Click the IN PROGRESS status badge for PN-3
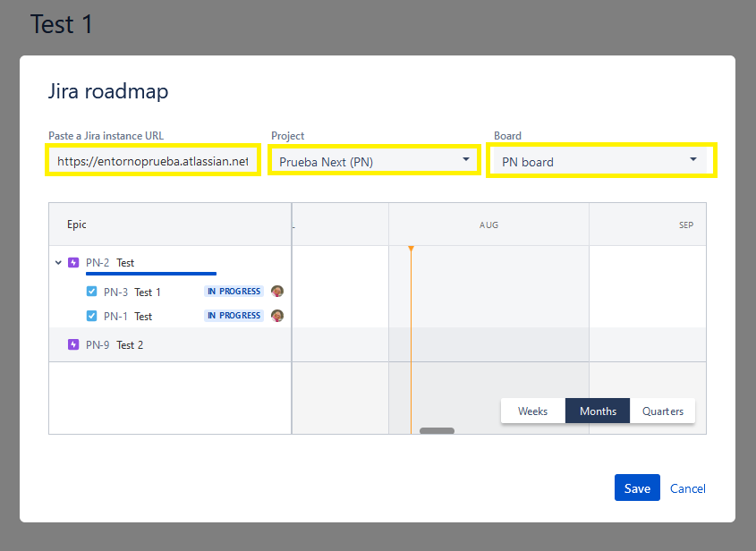Image resolution: width=756 pixels, height=551 pixels. point(233,291)
